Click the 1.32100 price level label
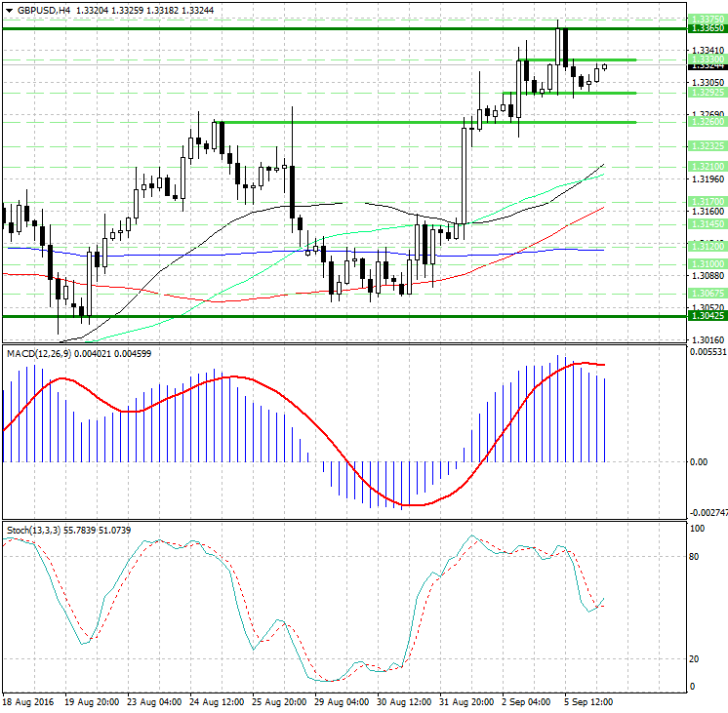 coord(706,168)
